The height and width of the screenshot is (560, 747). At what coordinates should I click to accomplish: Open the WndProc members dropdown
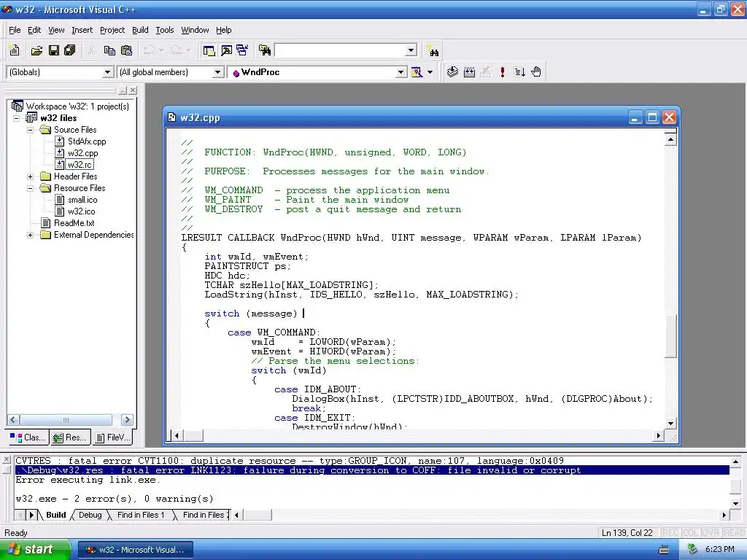pyautogui.click(x=401, y=72)
